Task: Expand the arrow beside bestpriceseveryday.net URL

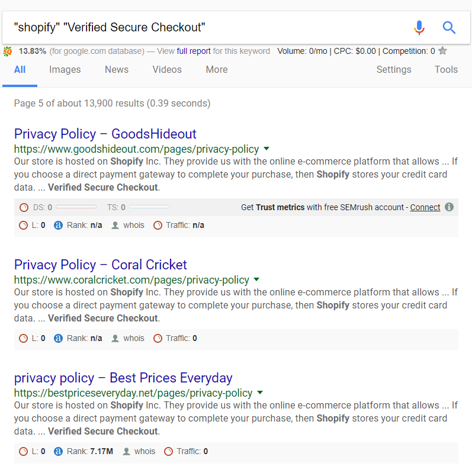Action: point(260,392)
